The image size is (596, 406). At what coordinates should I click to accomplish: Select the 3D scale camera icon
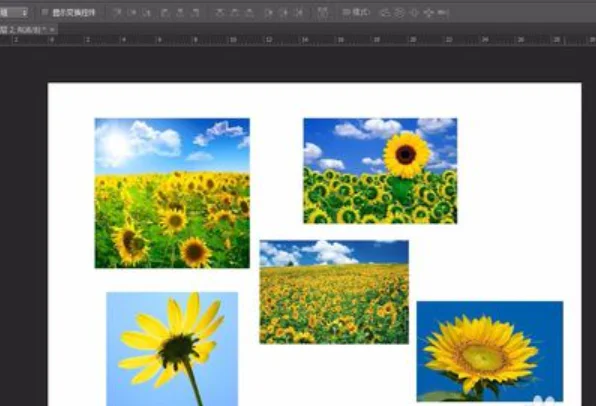(443, 13)
